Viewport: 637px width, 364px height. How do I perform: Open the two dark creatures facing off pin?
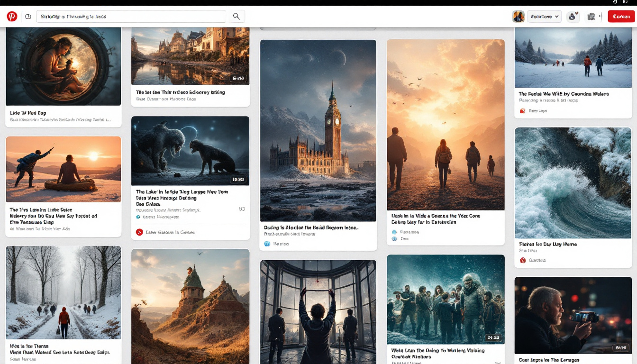190,151
